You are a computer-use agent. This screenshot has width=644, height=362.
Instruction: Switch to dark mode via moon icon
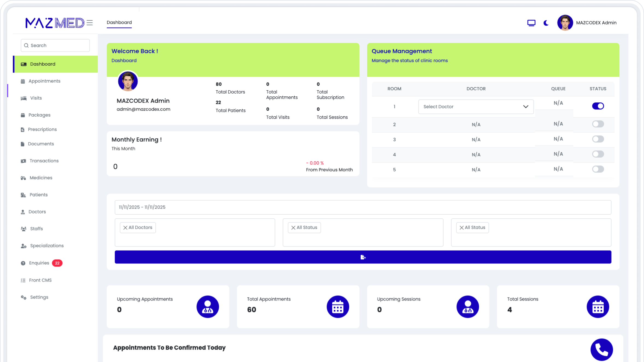[x=546, y=23]
